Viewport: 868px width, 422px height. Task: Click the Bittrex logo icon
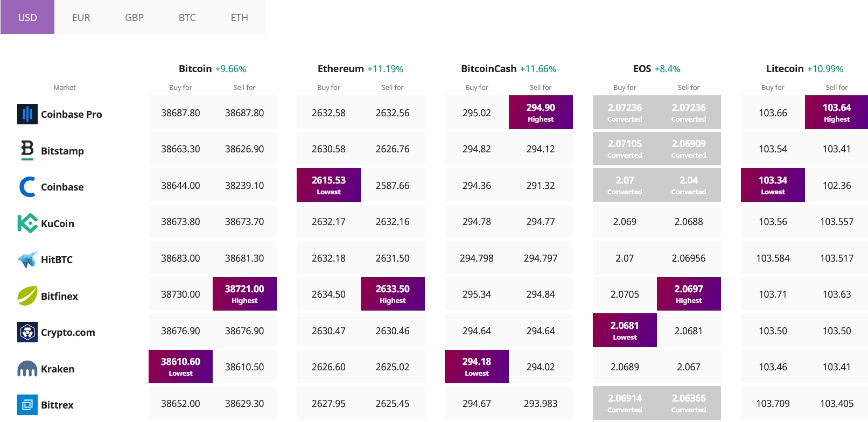click(27, 405)
